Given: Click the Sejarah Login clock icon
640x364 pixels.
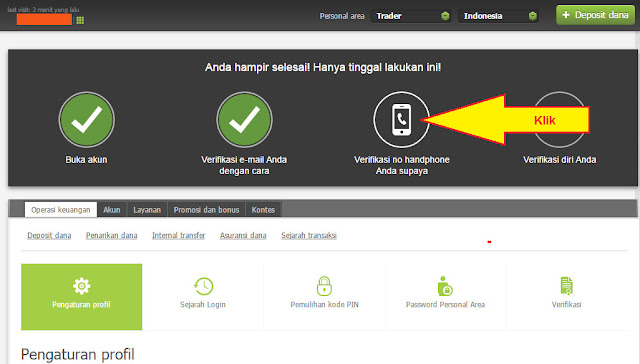Looking at the screenshot, I should (203, 286).
